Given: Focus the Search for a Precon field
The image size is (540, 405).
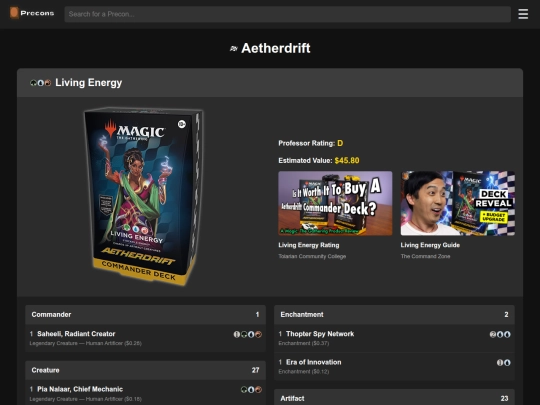Looking at the screenshot, I should click(x=288, y=14).
